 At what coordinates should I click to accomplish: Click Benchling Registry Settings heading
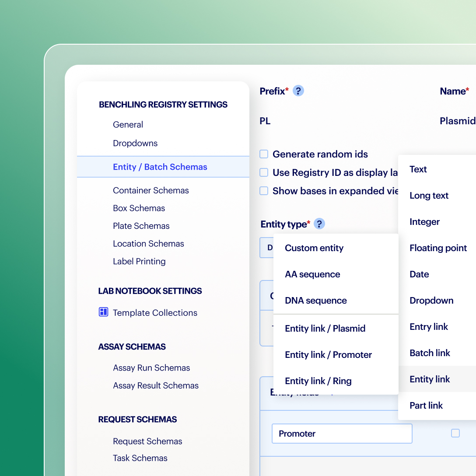pos(163,105)
